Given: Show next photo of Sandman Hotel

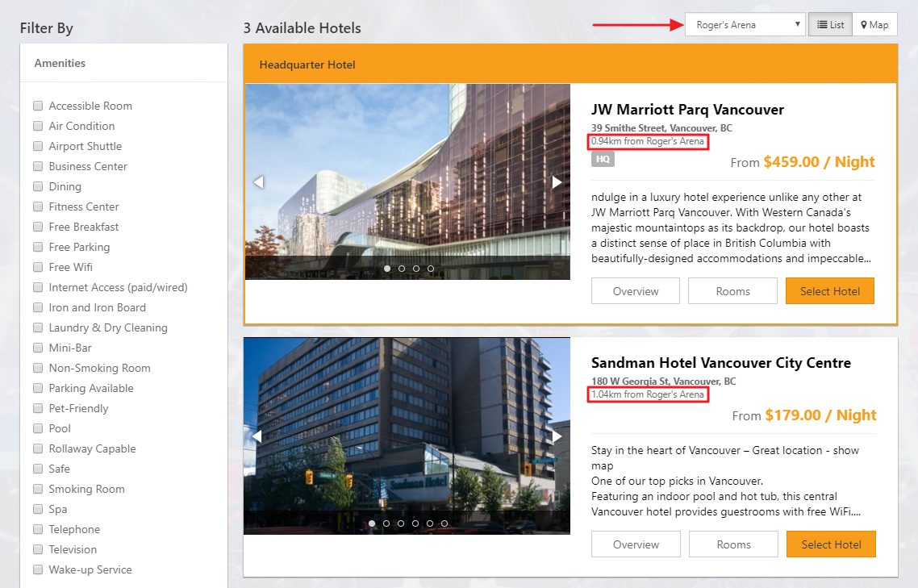Looking at the screenshot, I should coord(557,436).
